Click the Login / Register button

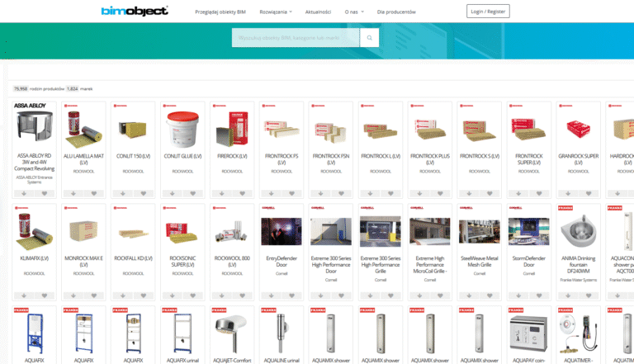point(488,12)
